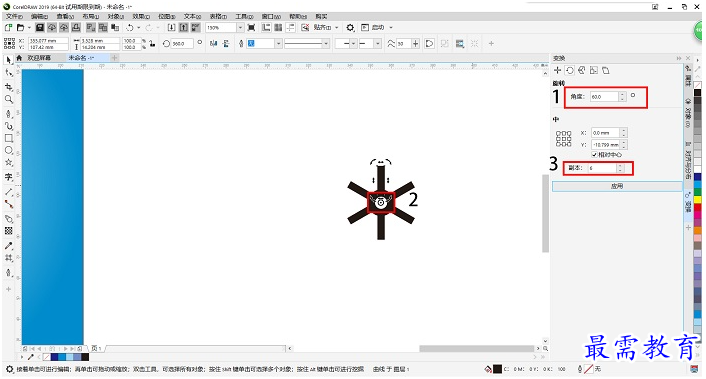
Task: Select the Artistic Media tool
Action: pyautogui.click(x=9, y=126)
